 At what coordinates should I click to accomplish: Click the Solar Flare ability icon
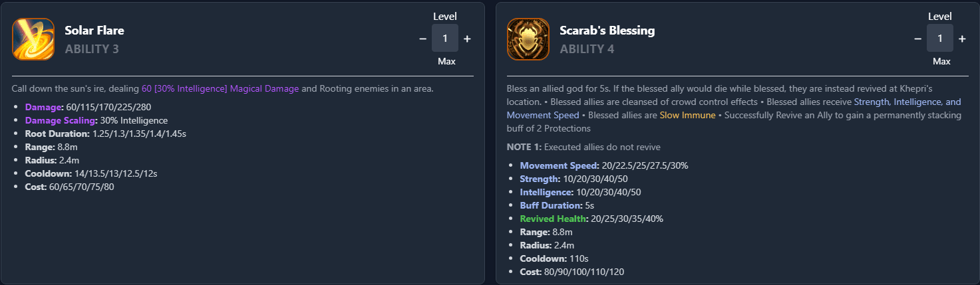[33, 39]
